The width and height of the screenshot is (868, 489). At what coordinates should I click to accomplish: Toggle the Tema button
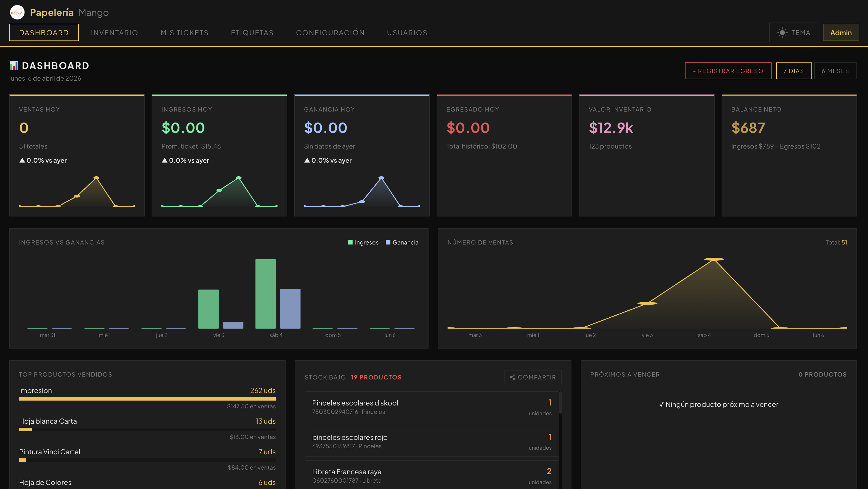[794, 32]
